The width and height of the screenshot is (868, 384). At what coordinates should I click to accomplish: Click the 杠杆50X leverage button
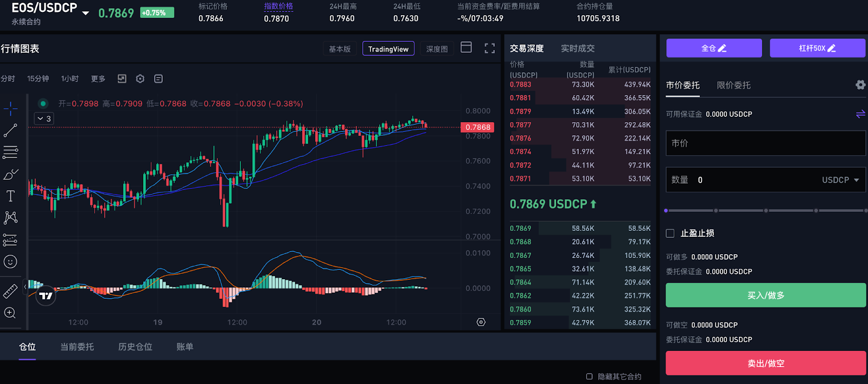818,48
